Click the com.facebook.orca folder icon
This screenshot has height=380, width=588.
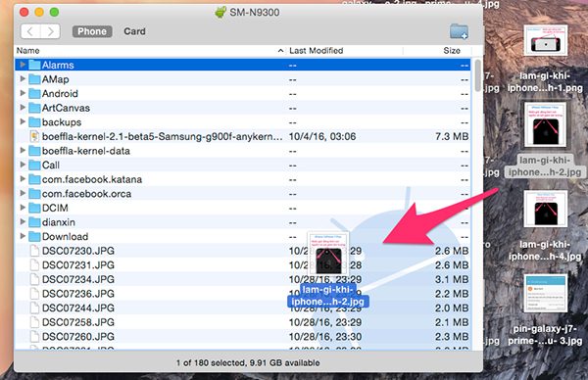pos(34,194)
